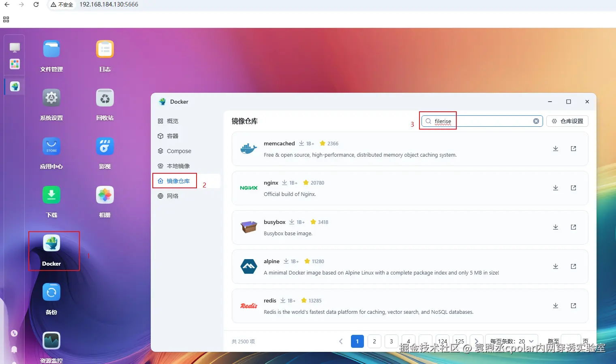The height and width of the screenshot is (364, 616).
Task: Click the Redis logo thumbnail
Action: 249,306
